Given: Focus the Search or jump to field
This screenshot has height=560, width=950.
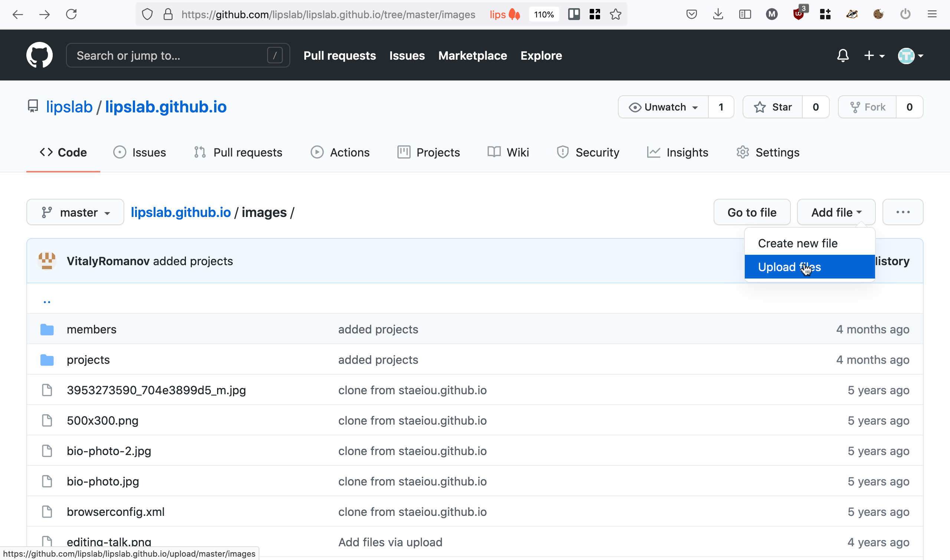Looking at the screenshot, I should coord(178,56).
